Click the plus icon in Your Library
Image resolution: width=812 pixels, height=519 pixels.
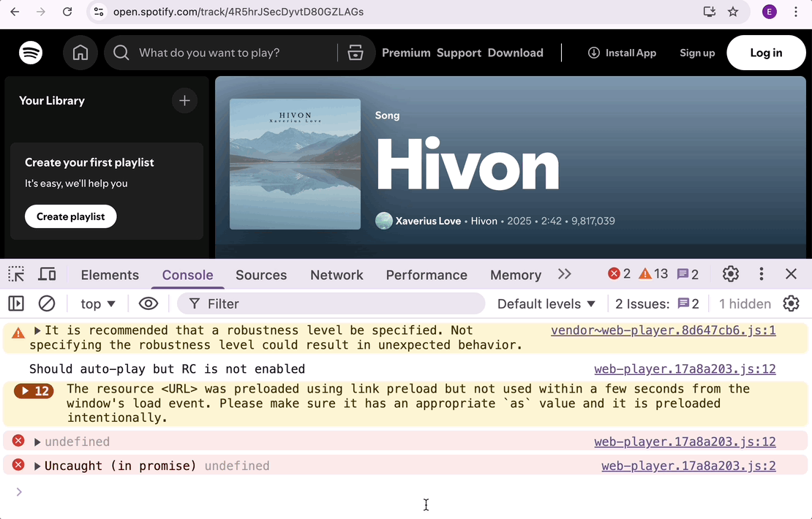184,100
